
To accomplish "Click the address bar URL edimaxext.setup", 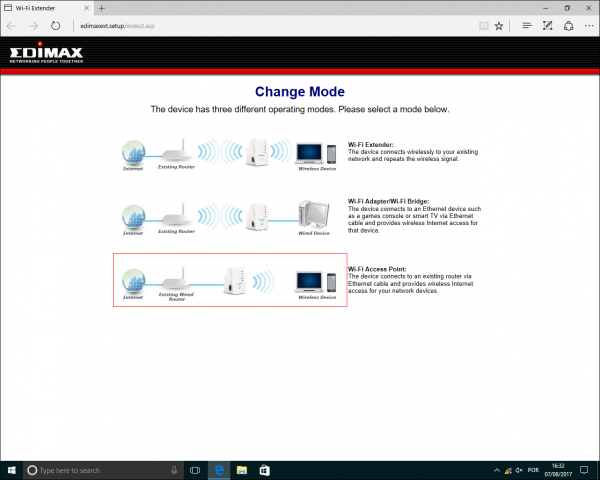I will [x=117, y=26].
